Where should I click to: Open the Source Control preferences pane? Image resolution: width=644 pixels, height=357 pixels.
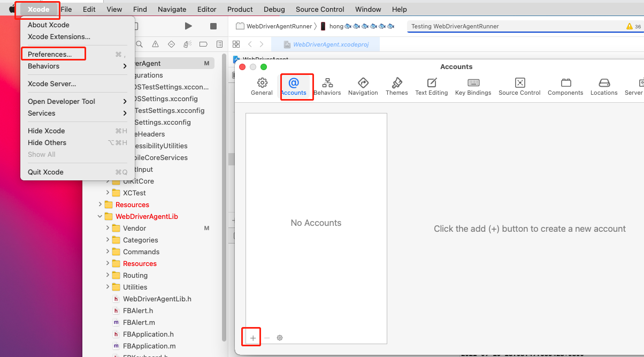click(x=520, y=87)
